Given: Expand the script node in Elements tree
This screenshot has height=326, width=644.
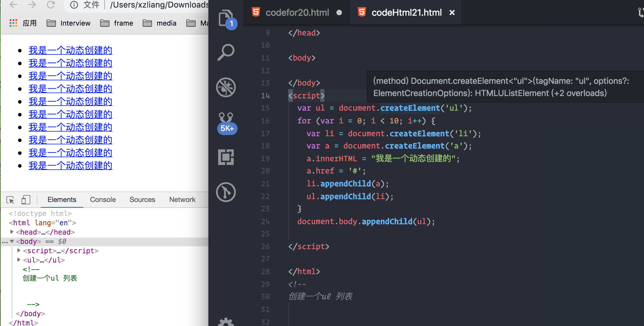Looking at the screenshot, I should coord(19,251).
